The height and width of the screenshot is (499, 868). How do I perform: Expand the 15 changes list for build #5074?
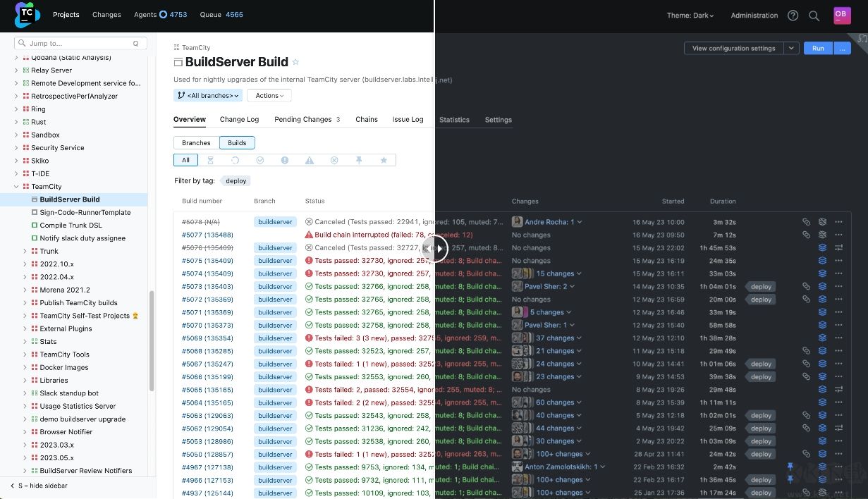[558, 273]
